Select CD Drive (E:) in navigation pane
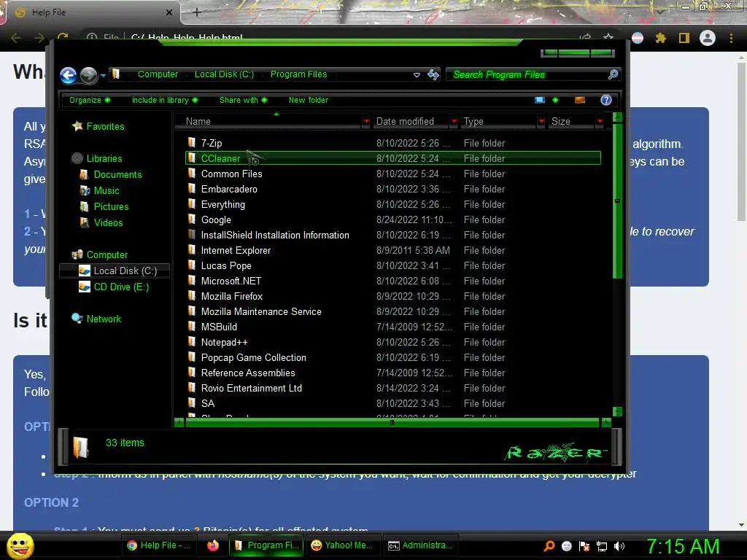The width and height of the screenshot is (747, 560). click(x=121, y=287)
